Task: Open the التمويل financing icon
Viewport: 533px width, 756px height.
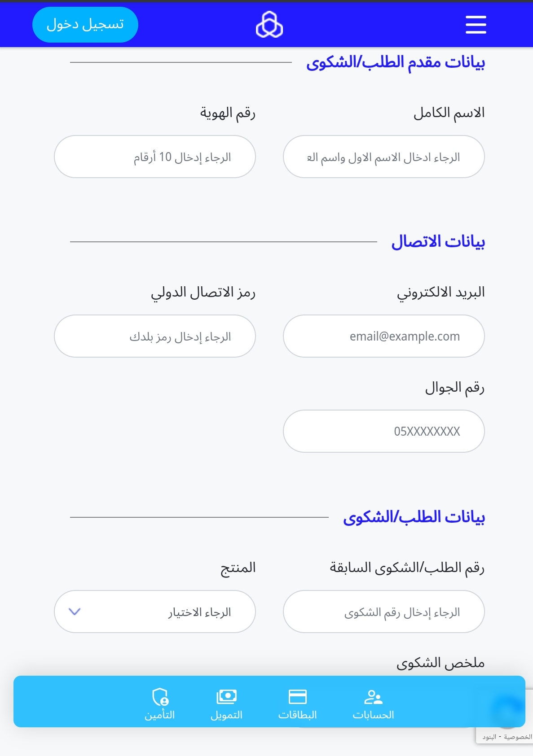Action: point(226,697)
